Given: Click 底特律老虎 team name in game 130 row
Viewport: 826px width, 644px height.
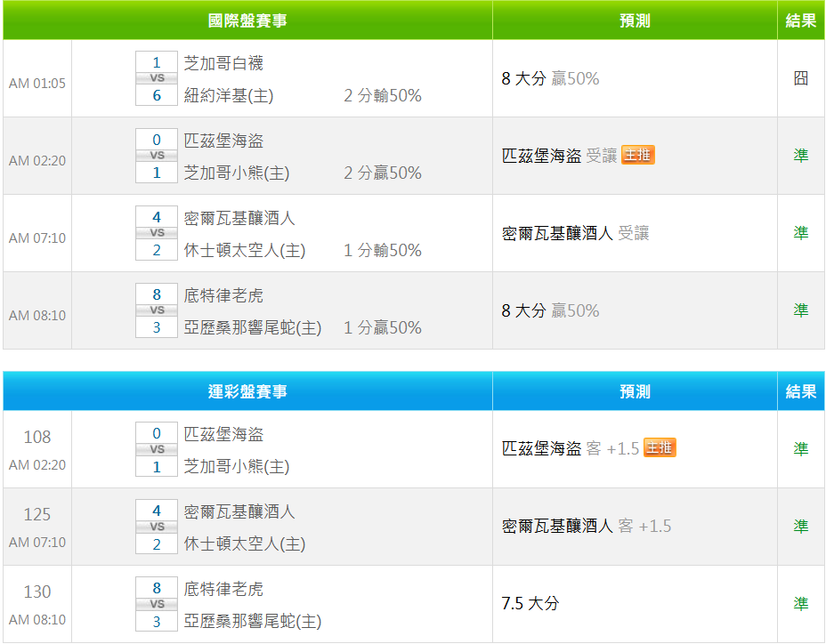Looking at the screenshot, I should pyautogui.click(x=223, y=589).
